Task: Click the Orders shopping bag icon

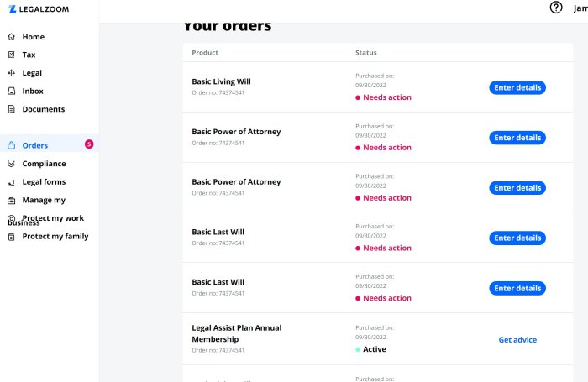Action: pos(12,145)
